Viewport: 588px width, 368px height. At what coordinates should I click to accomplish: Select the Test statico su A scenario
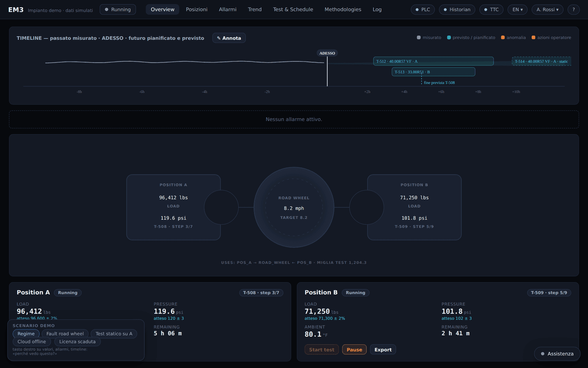114,334
